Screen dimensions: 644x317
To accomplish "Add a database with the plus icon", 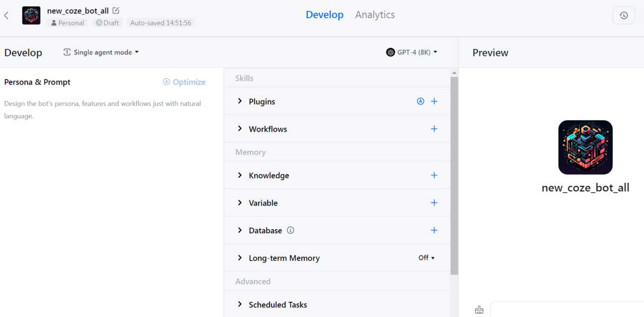I will [x=434, y=230].
